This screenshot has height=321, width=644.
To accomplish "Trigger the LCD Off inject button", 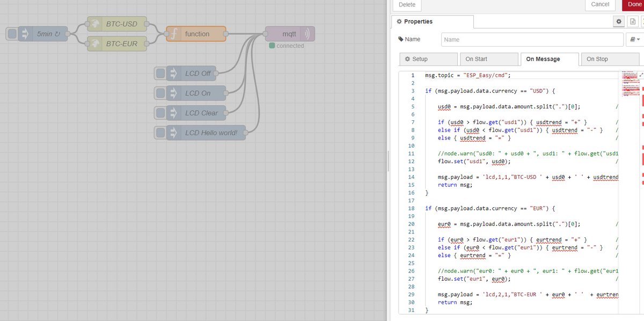I will (x=160, y=73).
